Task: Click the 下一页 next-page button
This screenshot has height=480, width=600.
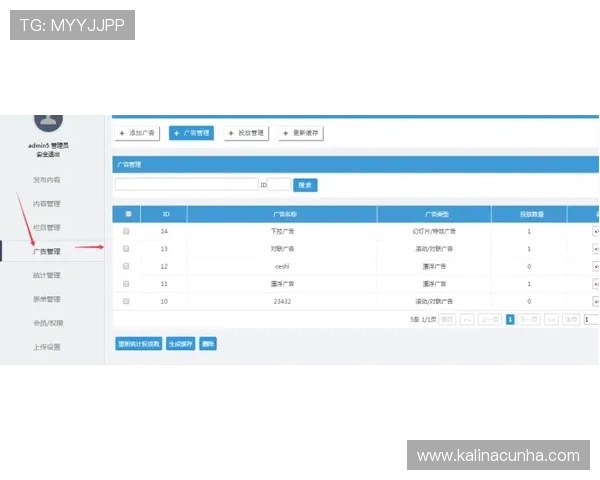Action: point(529,319)
